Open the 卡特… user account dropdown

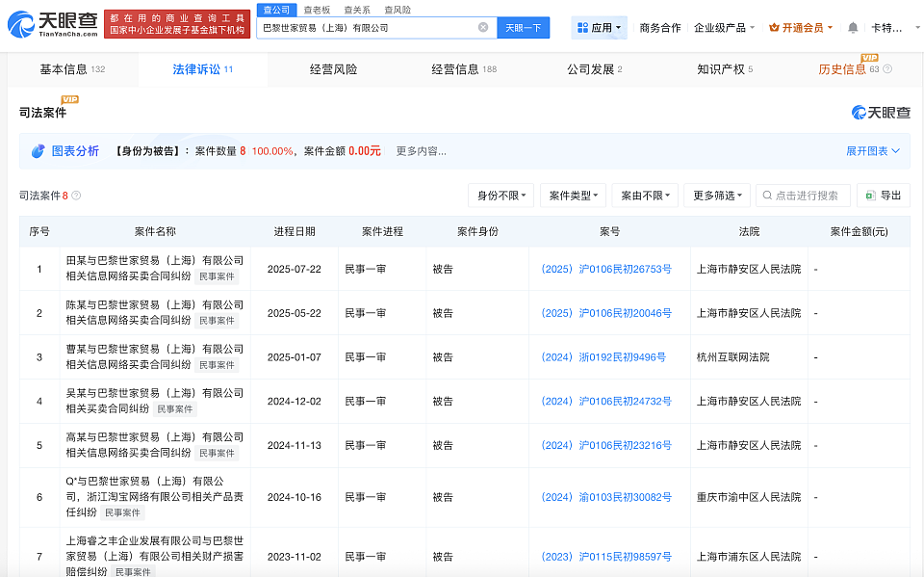(895, 28)
